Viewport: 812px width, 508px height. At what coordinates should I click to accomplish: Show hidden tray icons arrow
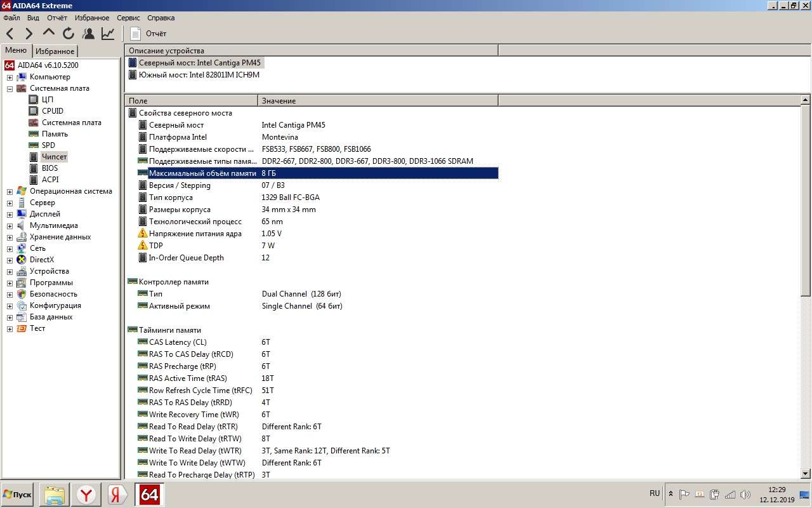671,494
